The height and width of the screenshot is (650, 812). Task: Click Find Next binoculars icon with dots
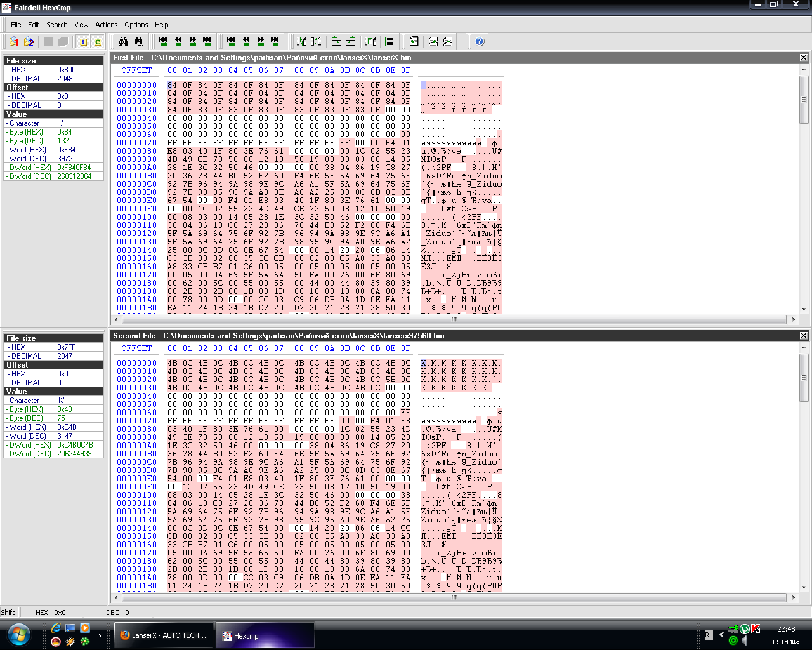point(139,42)
